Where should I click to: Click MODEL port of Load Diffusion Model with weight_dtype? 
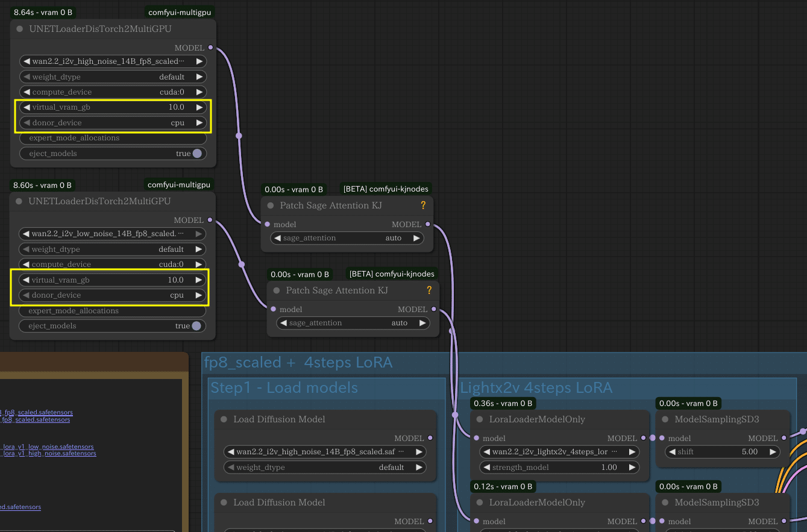tap(430, 438)
